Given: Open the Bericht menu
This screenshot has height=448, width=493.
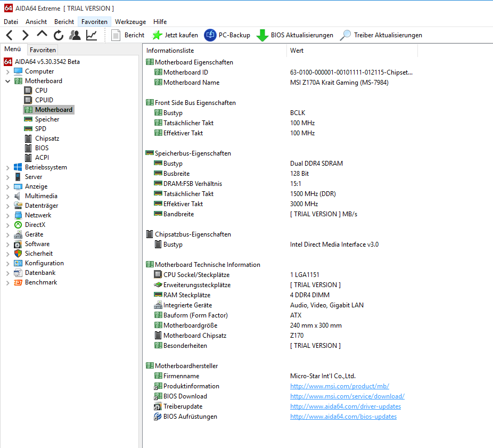Looking at the screenshot, I should tap(64, 22).
